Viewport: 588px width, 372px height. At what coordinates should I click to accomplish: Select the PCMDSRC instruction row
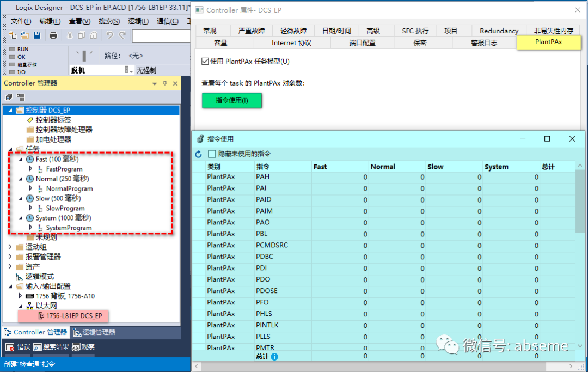click(x=384, y=245)
